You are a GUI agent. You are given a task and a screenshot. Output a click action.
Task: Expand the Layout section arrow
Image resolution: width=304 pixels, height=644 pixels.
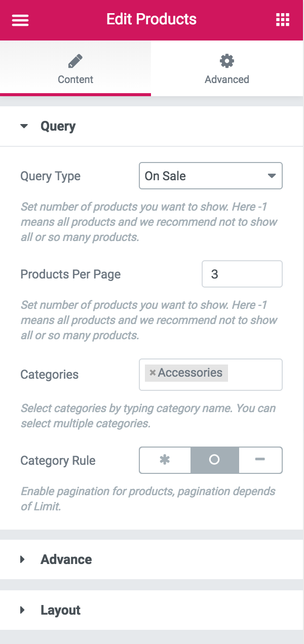coord(22,610)
